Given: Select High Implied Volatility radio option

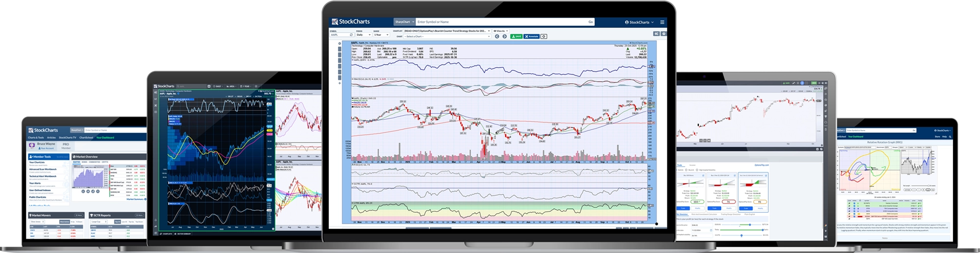Looking at the screenshot, I should (x=698, y=170).
